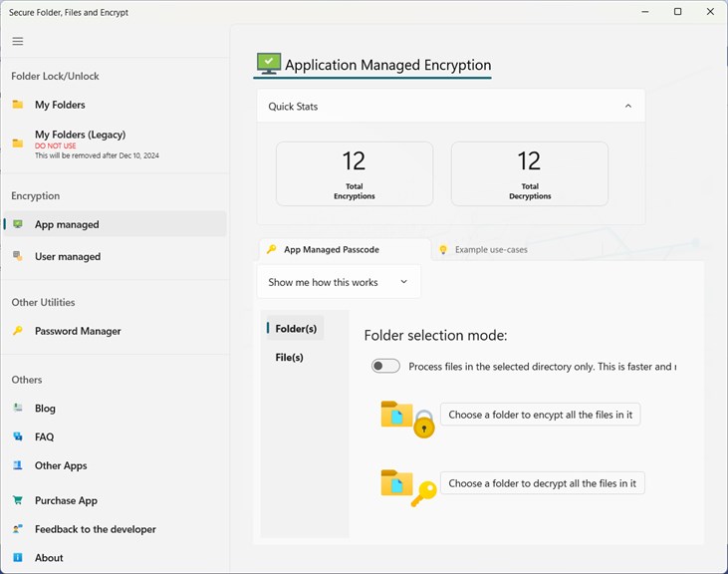Image resolution: width=728 pixels, height=574 pixels.
Task: Click the red DO NOT USE warning text
Action: click(55, 145)
